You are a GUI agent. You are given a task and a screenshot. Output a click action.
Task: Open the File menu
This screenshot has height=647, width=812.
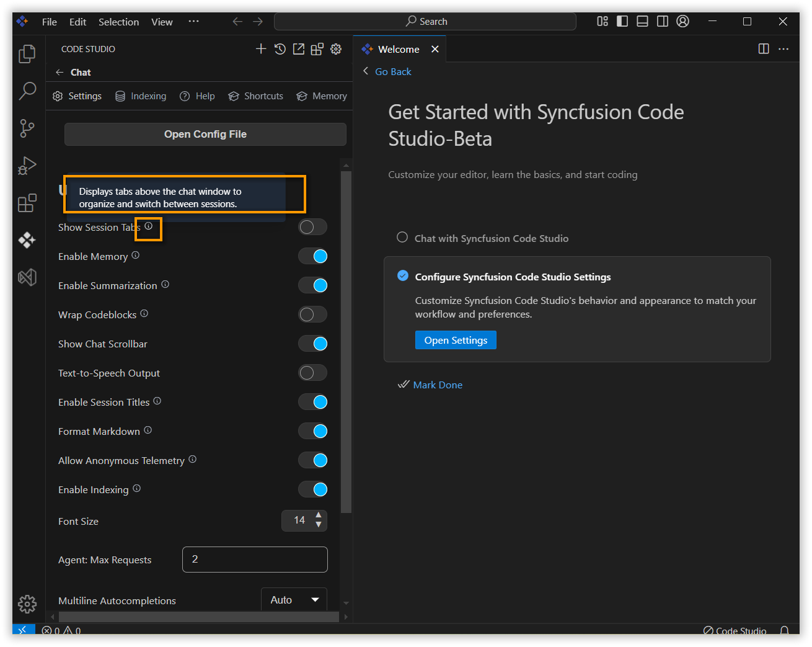click(x=50, y=22)
